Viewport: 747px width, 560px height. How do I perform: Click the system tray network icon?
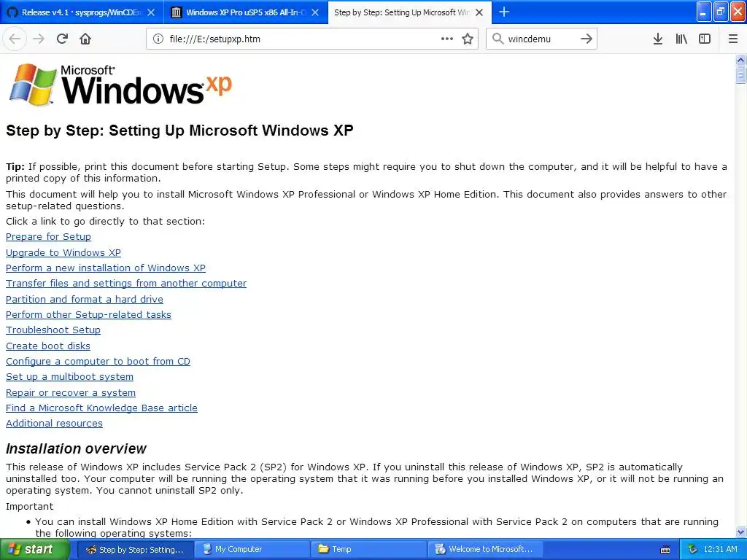[x=692, y=550]
